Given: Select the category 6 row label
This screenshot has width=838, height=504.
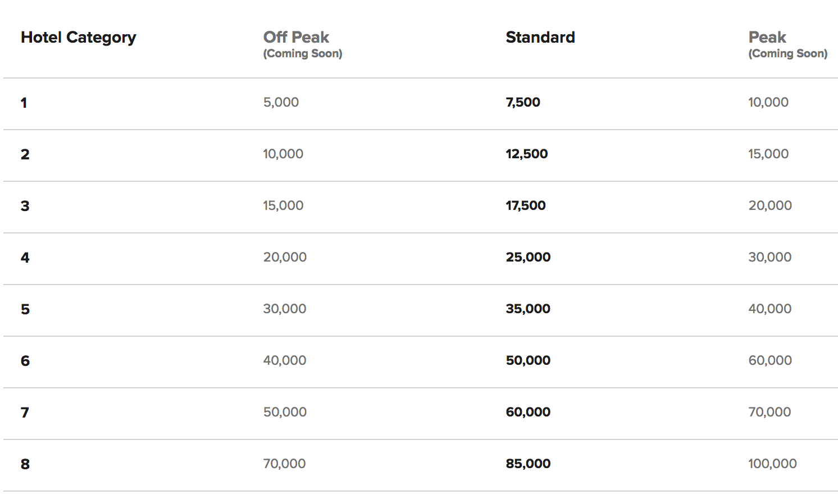Looking at the screenshot, I should point(25,361).
